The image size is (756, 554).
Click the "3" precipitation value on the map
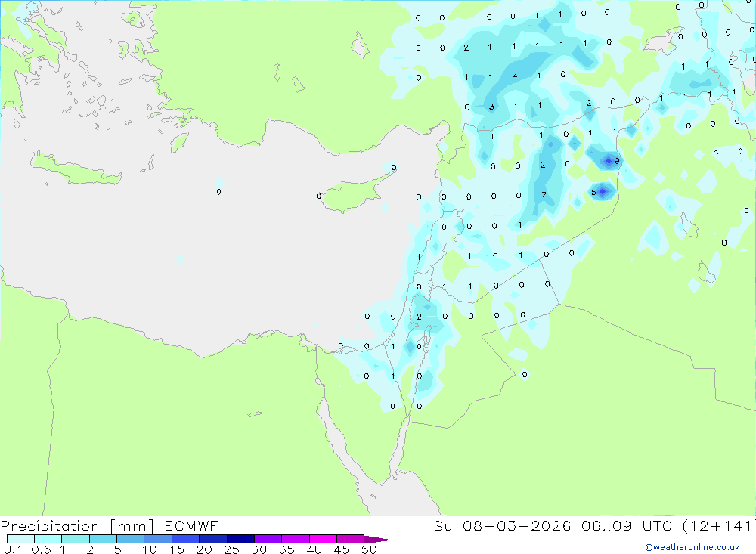pos(491,107)
